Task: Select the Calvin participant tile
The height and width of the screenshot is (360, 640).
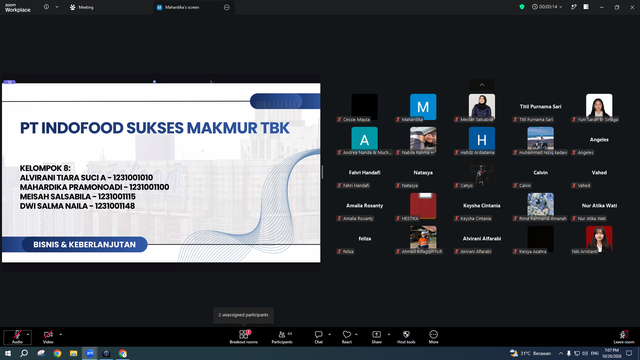Action: (540, 173)
